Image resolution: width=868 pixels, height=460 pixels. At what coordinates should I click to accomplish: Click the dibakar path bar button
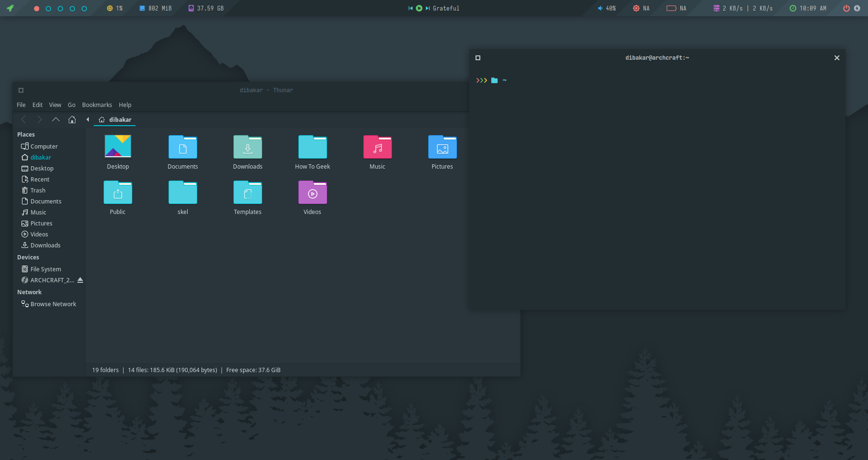coord(115,119)
